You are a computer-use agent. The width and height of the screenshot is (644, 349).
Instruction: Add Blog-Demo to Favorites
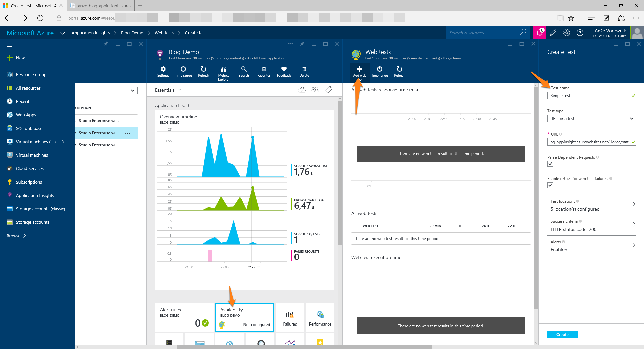pyautogui.click(x=264, y=71)
